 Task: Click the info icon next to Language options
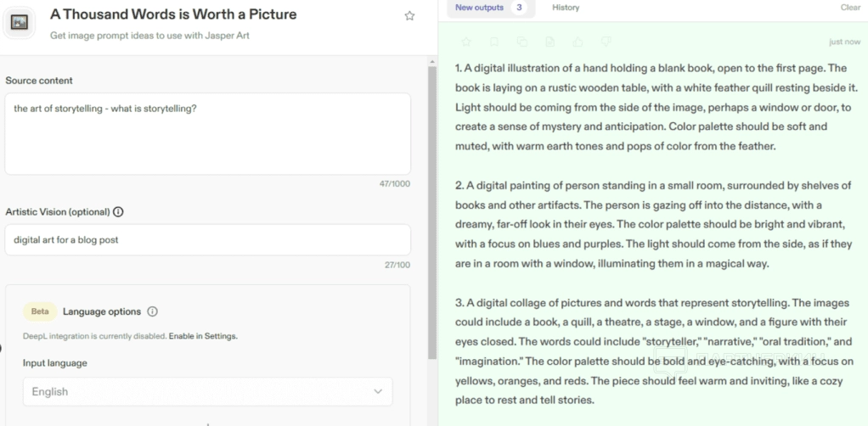click(153, 311)
